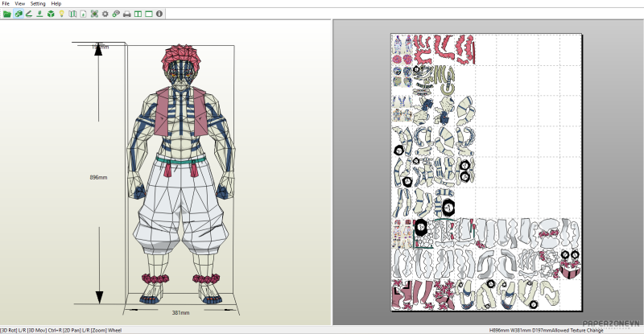Click the green 3D cube icon
This screenshot has height=334, width=644.
tap(51, 14)
